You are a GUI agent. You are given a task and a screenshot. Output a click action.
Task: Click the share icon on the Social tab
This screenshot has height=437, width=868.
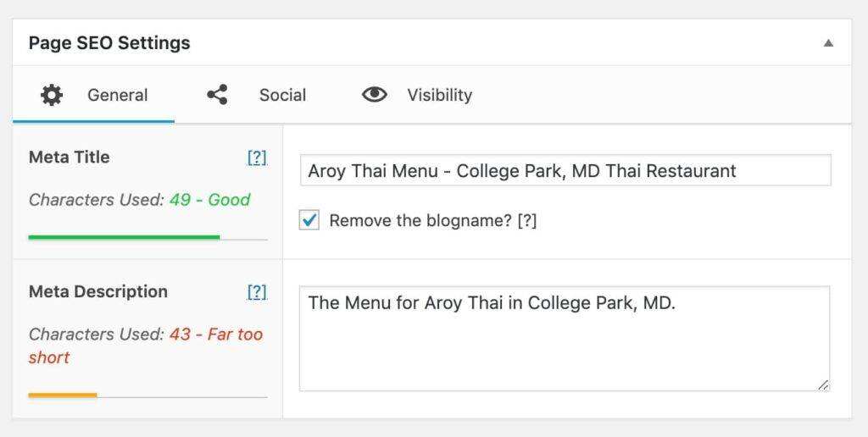(x=217, y=95)
